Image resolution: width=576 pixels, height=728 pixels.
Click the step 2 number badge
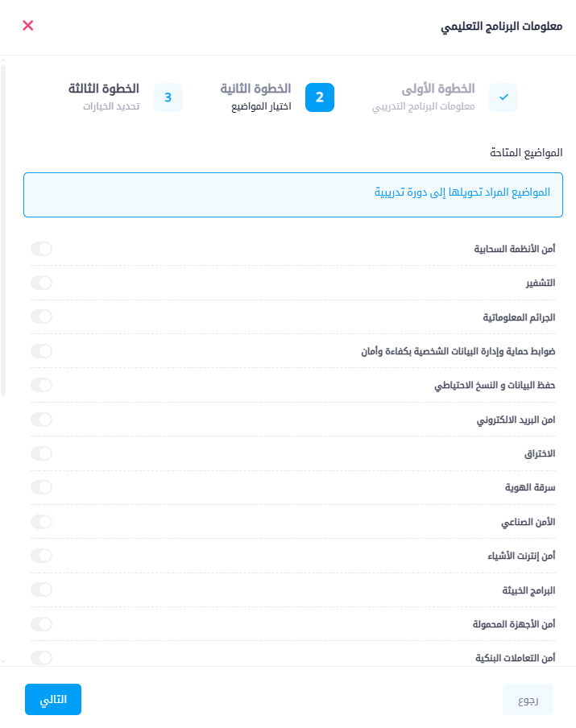[x=320, y=97]
